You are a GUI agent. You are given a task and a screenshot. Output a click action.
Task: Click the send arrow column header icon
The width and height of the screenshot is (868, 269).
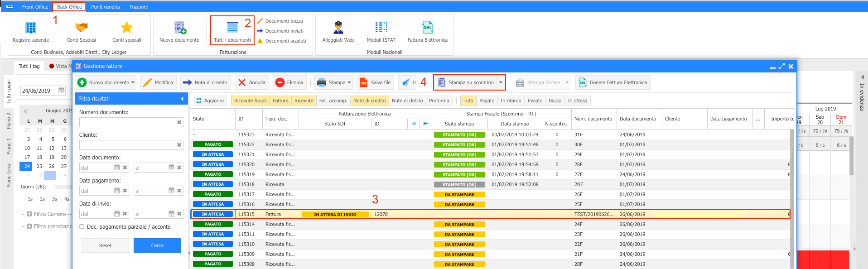(x=425, y=124)
